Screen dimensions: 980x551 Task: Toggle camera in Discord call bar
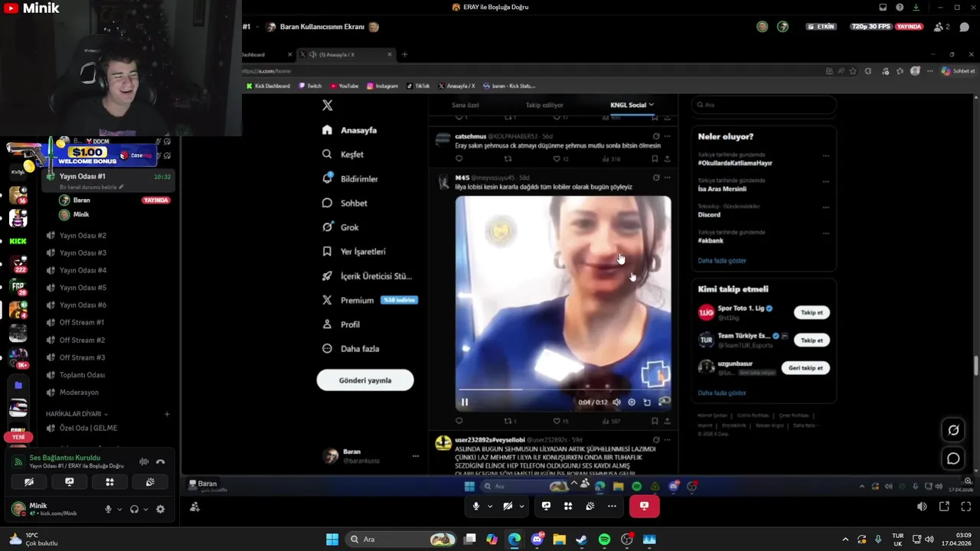click(508, 506)
